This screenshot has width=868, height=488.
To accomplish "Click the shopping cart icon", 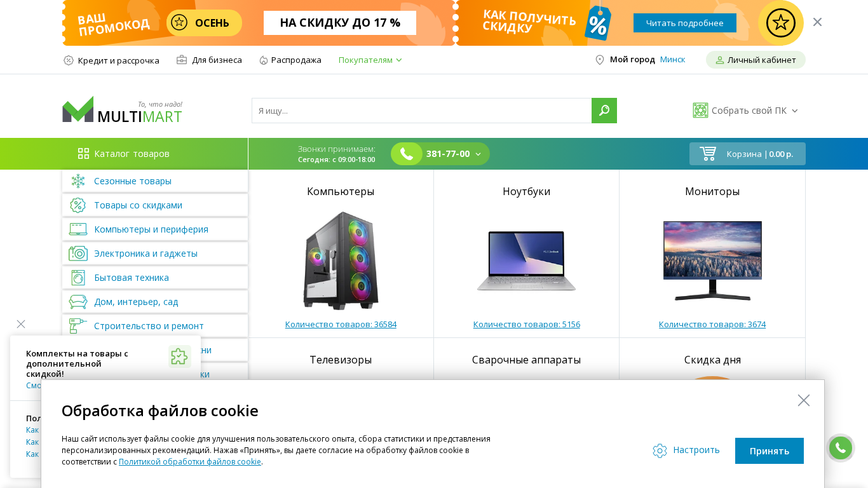I will pos(708,154).
